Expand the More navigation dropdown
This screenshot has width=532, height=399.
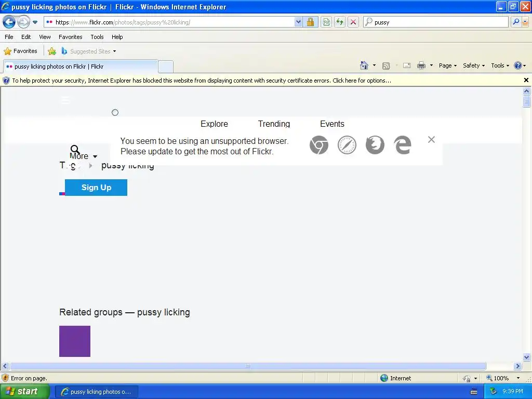point(84,156)
